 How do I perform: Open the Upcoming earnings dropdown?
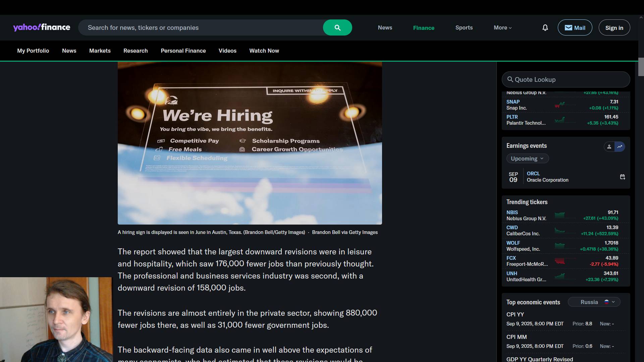coord(527,159)
